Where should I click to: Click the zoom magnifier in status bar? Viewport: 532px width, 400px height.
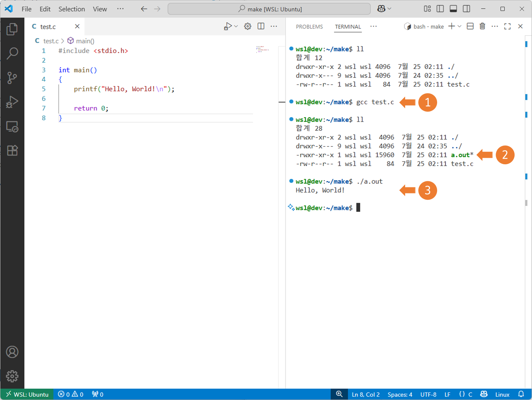pos(339,394)
